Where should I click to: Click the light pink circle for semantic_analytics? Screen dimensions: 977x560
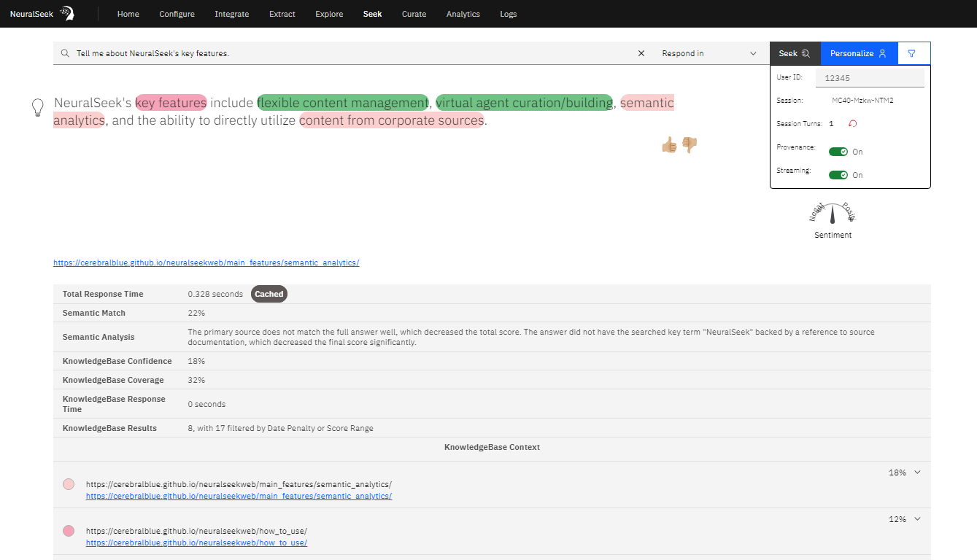[69, 484]
